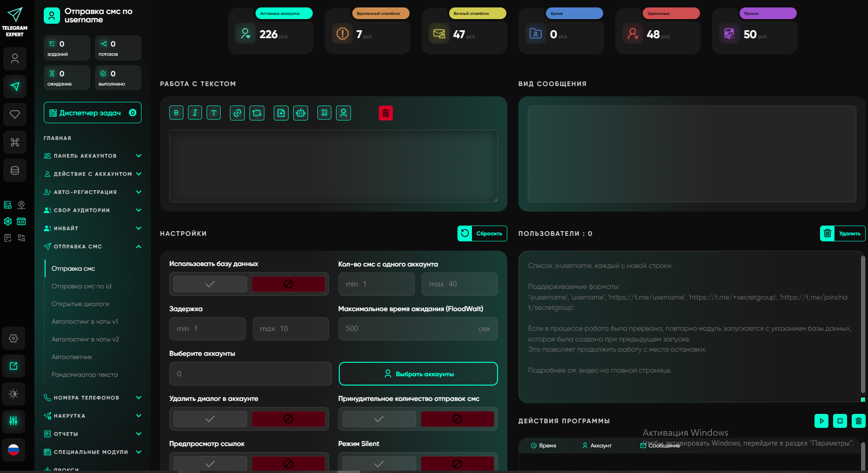Stop the program with the square button

tap(840, 421)
